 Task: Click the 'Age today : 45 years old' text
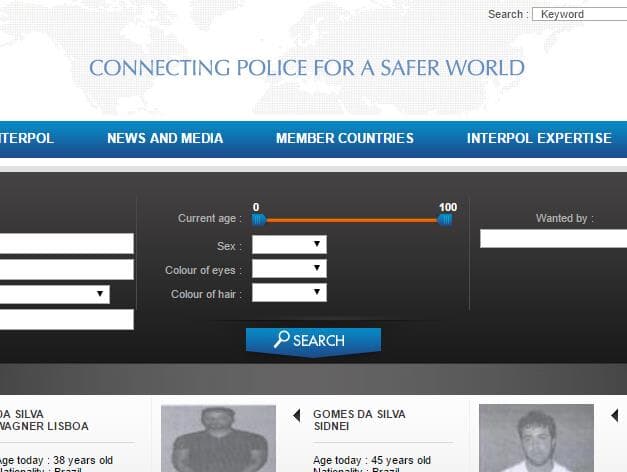point(372,460)
